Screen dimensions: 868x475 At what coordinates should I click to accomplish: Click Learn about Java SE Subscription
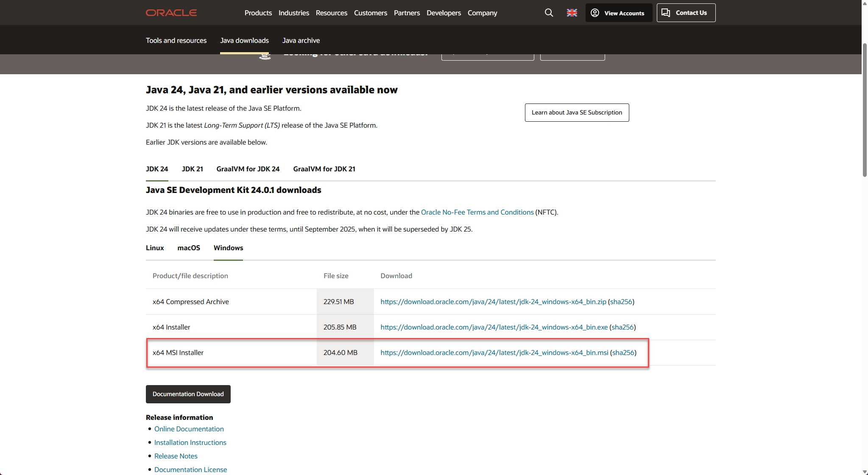(x=577, y=112)
